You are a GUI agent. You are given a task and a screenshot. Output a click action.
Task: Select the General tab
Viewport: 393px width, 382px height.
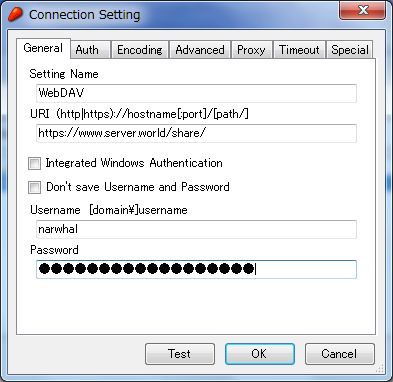[43, 48]
